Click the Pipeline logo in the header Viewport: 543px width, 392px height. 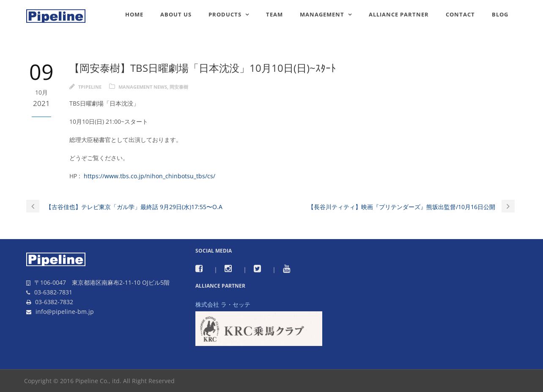(56, 16)
